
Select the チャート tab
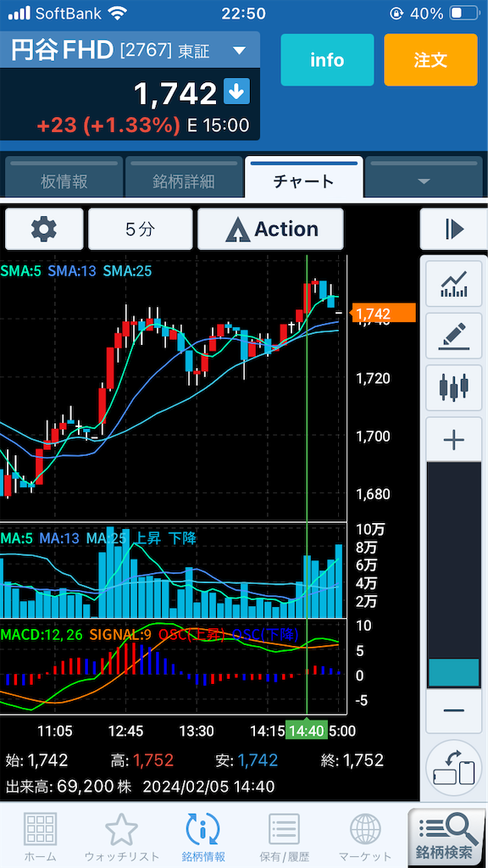(304, 179)
